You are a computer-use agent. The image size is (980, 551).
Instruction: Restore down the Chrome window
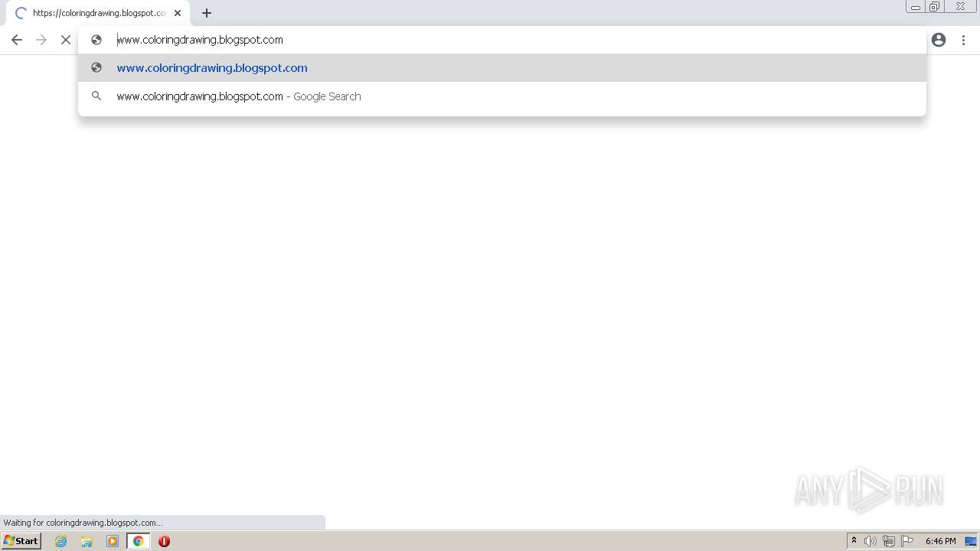pos(935,7)
